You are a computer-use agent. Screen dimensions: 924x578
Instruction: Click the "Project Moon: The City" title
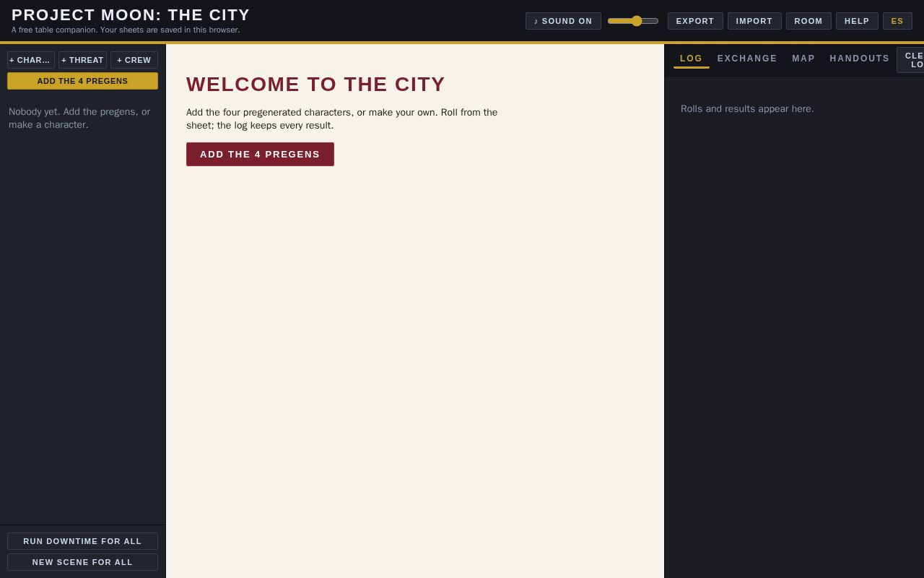131,14
